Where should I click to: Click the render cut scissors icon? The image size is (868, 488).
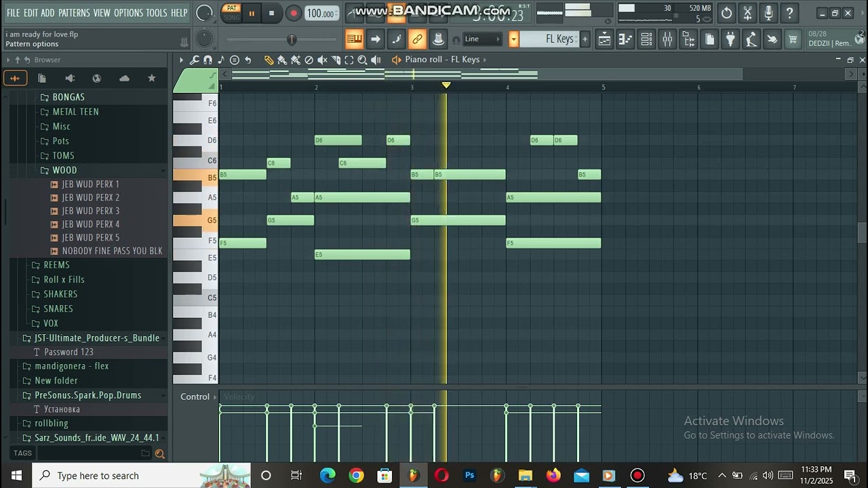pos(747,13)
